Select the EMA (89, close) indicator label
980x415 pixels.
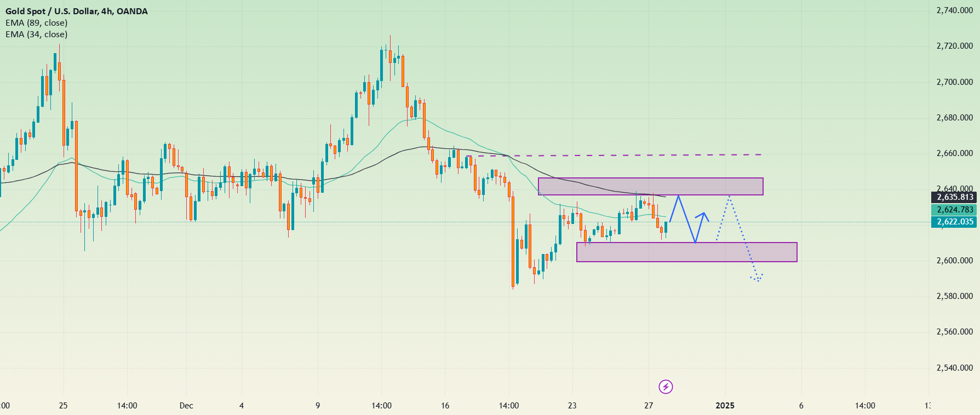pos(37,22)
